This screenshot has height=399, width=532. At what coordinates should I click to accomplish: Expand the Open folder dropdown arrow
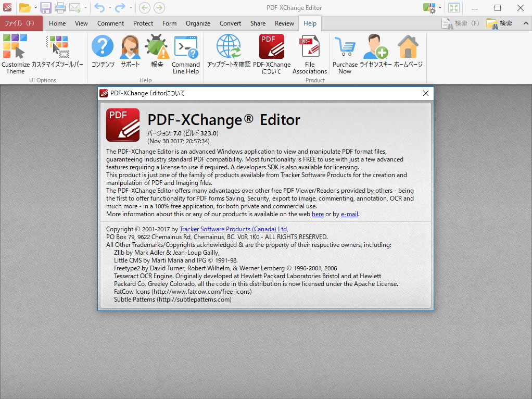[35, 7]
